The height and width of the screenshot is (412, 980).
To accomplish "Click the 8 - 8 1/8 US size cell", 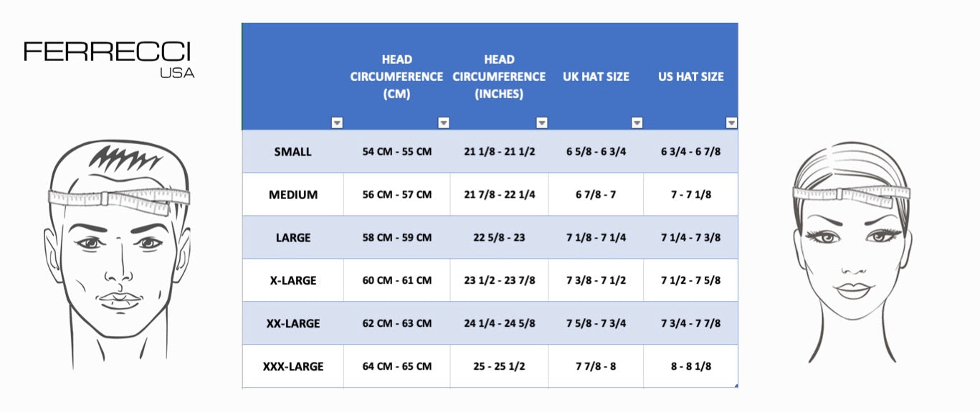I will [x=691, y=367].
